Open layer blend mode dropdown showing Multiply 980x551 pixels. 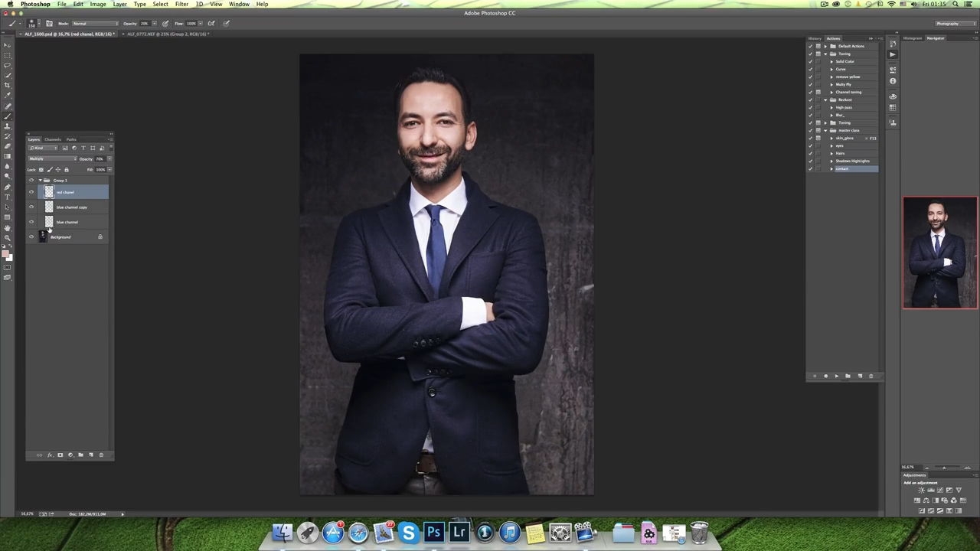coord(52,158)
